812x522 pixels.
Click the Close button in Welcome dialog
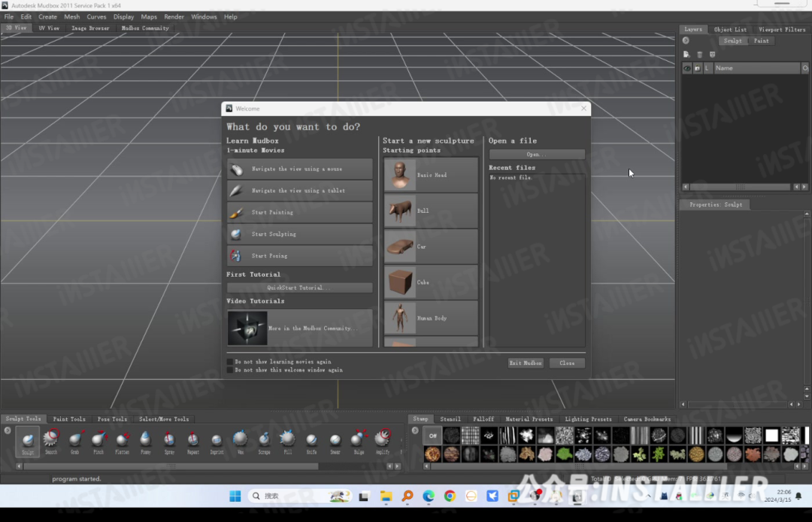point(567,363)
